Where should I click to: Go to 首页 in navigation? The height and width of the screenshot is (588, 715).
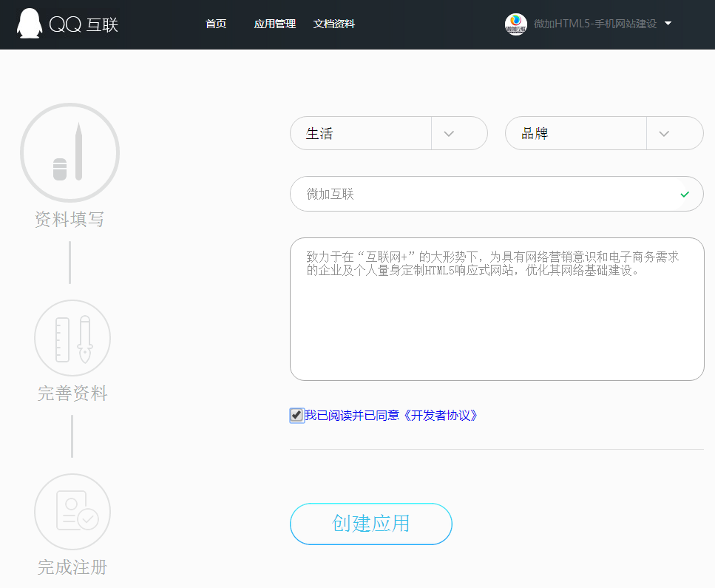coord(216,24)
